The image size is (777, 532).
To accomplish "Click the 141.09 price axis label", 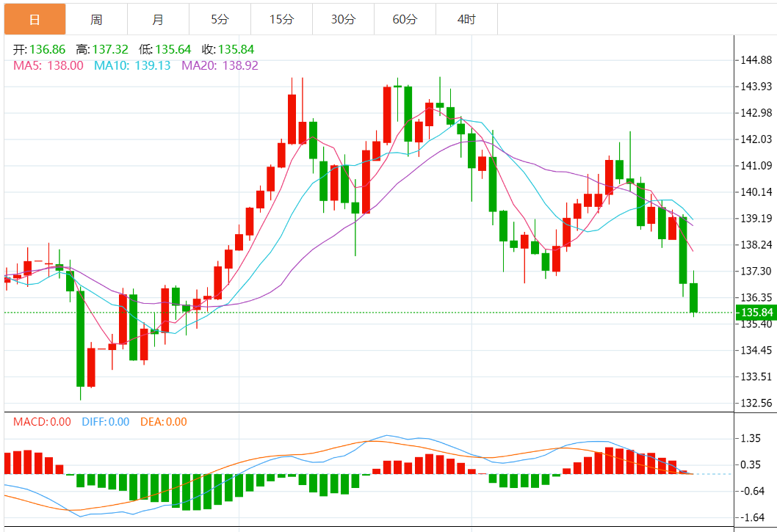I will click(x=756, y=165).
